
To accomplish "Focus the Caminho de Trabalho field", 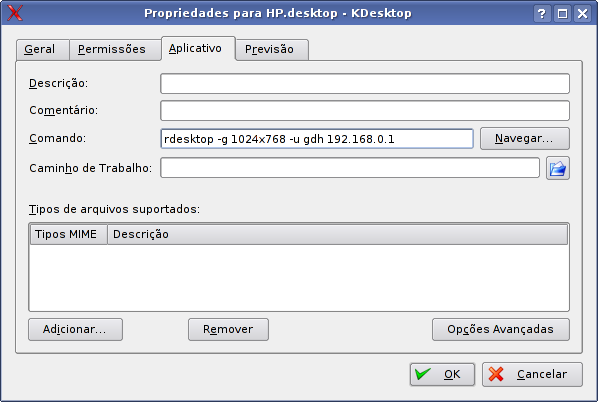I will point(350,168).
